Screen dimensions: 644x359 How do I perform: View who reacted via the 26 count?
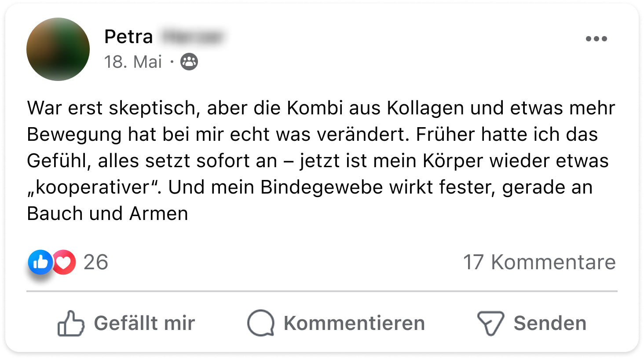tap(95, 262)
